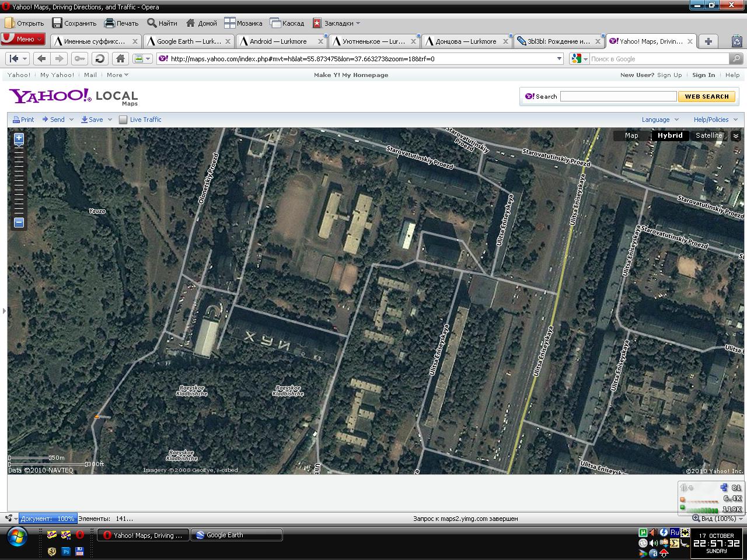Click the home button in address bar row
747x560 pixels.
coord(120,58)
